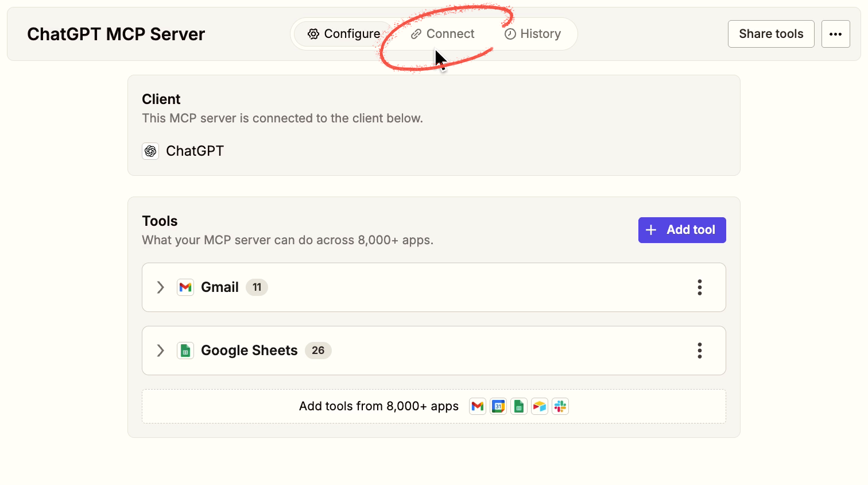Click the Slack icon in add-tools bar

pos(560,406)
